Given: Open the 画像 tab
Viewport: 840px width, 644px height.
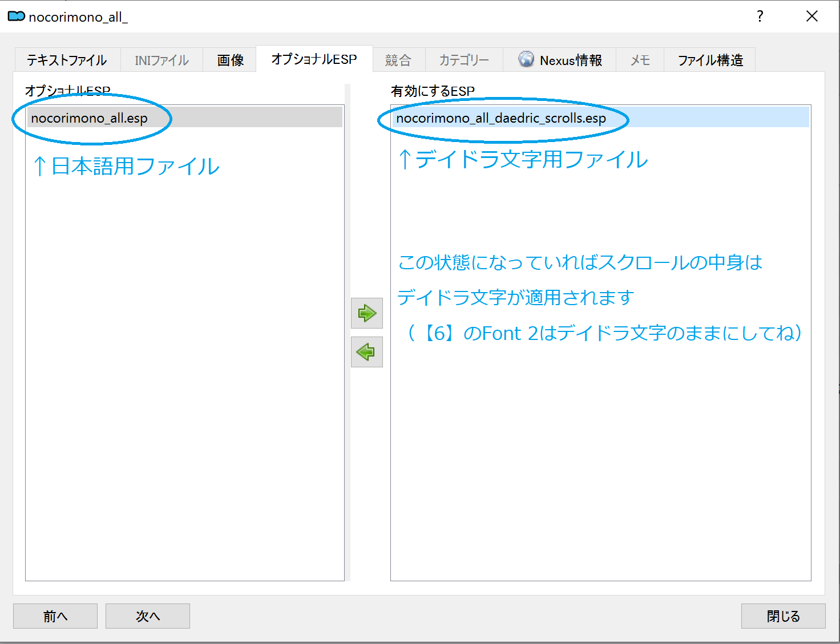Looking at the screenshot, I should click(x=231, y=60).
